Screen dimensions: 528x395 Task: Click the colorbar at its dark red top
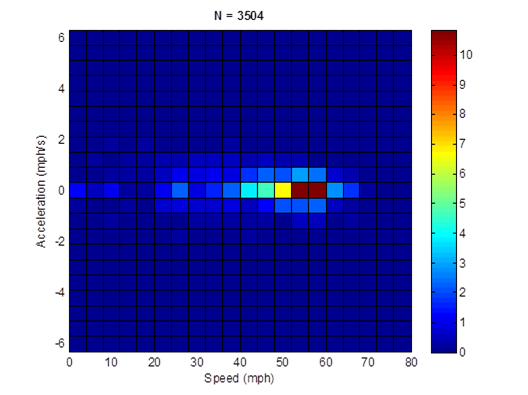coord(444,34)
